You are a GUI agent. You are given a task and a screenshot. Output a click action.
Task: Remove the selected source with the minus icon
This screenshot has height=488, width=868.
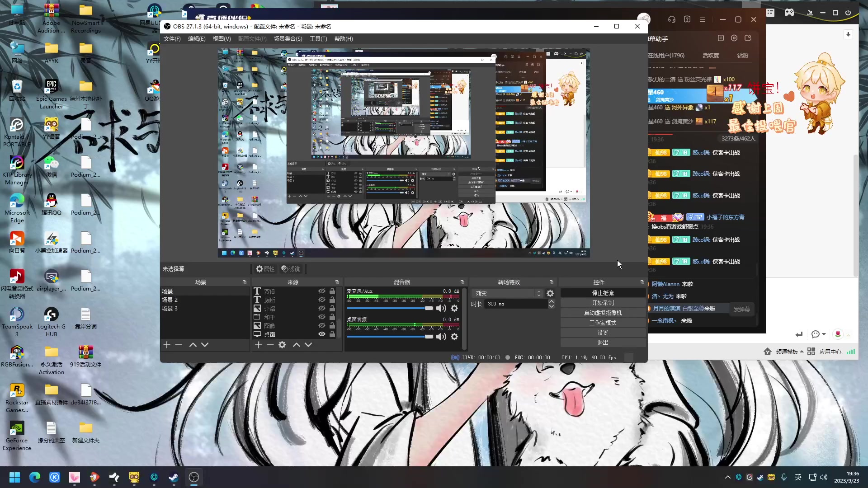270,345
